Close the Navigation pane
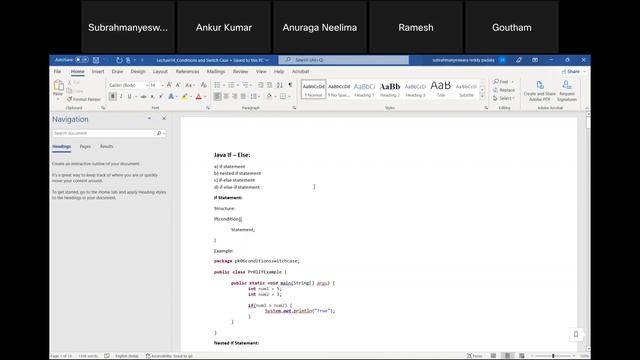This screenshot has height=360, width=640. [164, 118]
